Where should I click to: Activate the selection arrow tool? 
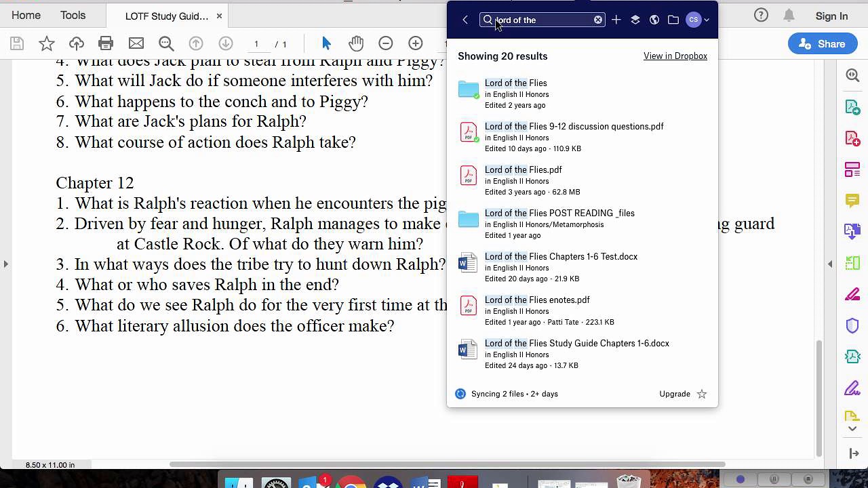[326, 44]
